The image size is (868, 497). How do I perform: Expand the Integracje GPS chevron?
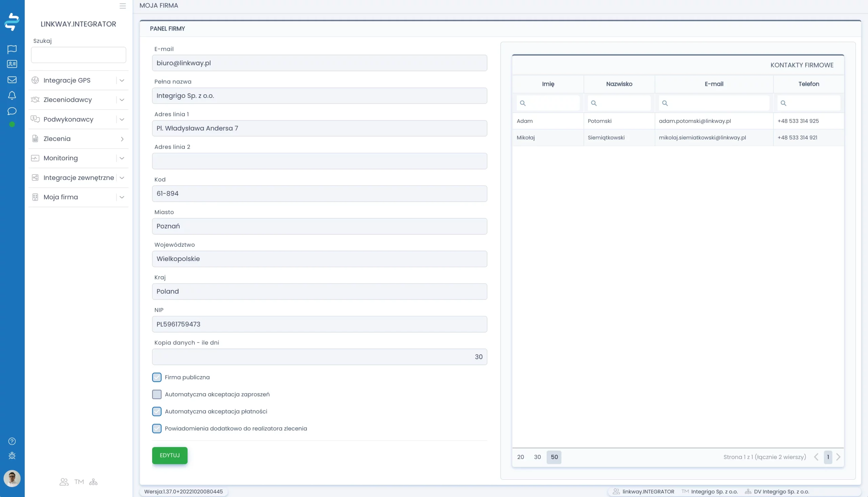pos(122,80)
